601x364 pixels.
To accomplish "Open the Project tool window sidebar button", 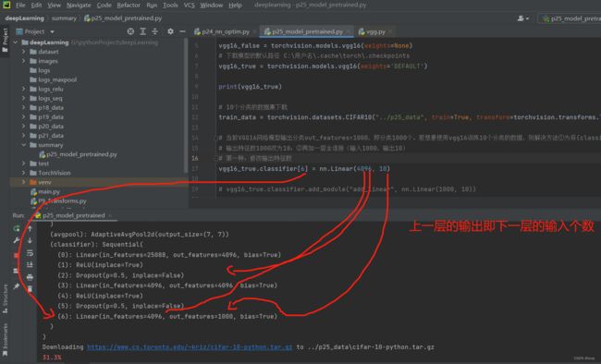I will (x=5, y=41).
